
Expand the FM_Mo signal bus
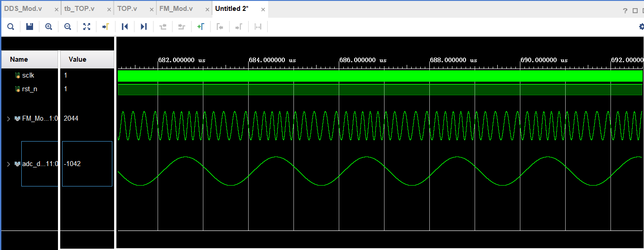(x=8, y=118)
